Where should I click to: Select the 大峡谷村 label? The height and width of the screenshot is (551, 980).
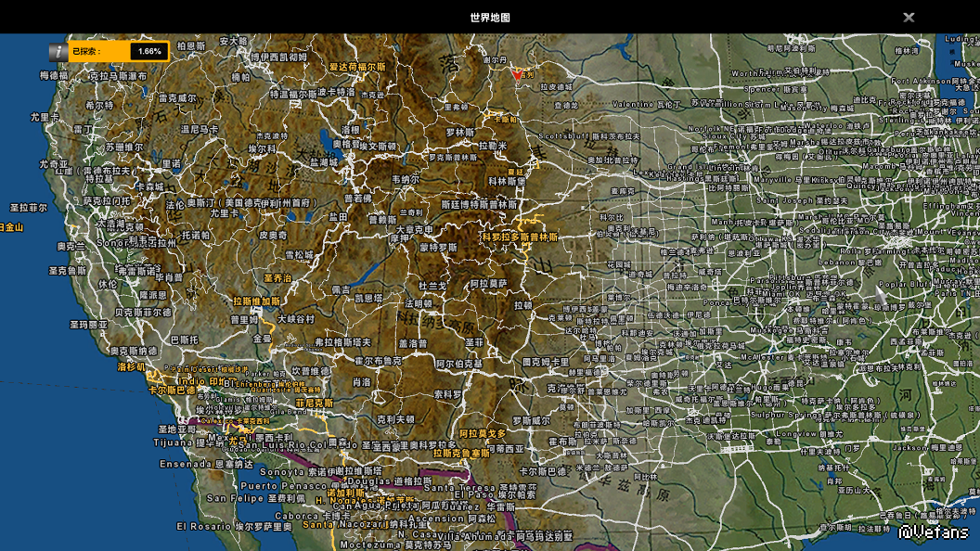[296, 319]
